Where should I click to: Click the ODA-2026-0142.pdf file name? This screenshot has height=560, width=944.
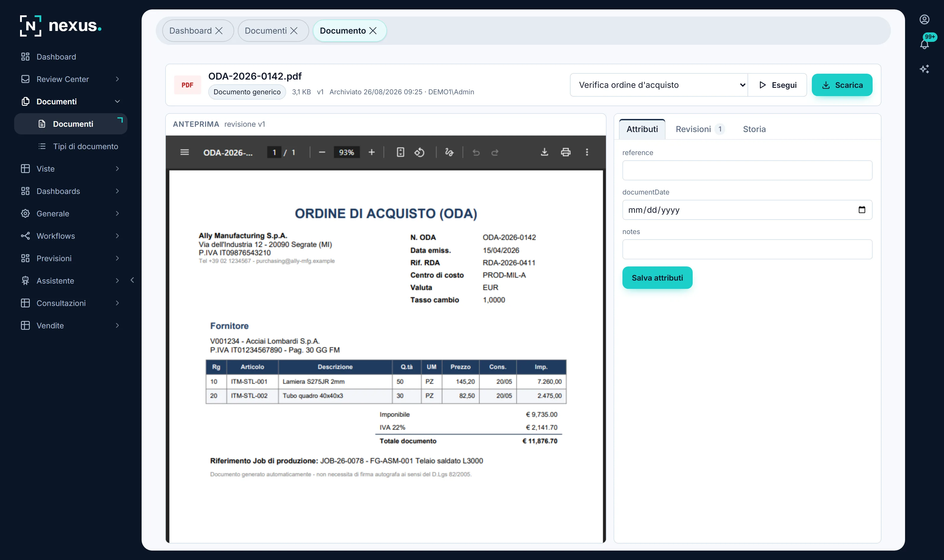point(255,76)
